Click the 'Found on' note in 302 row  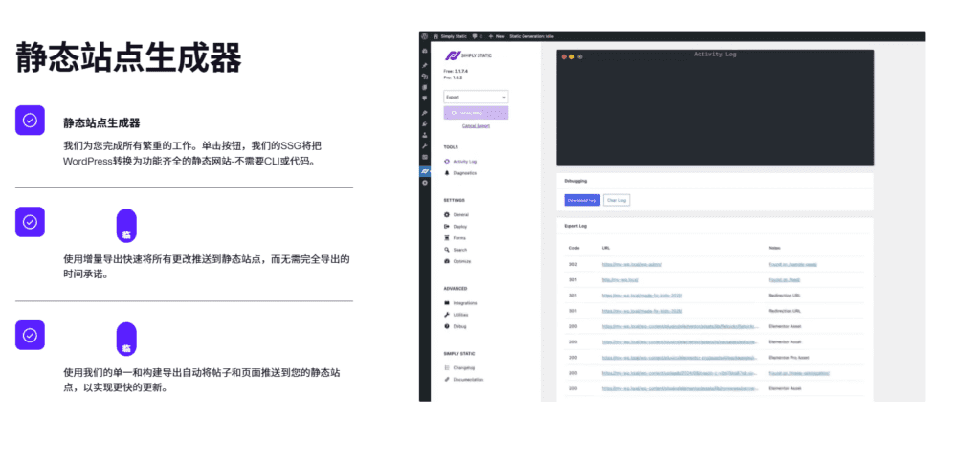(793, 265)
